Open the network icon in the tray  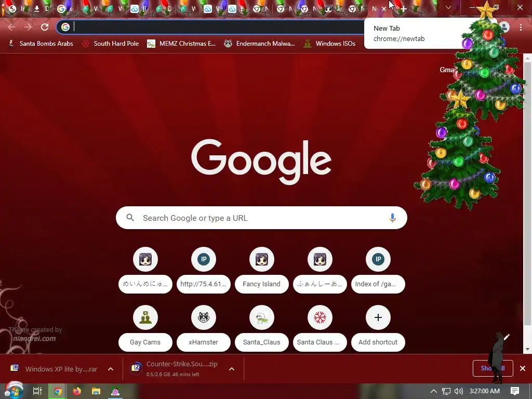[446, 391]
